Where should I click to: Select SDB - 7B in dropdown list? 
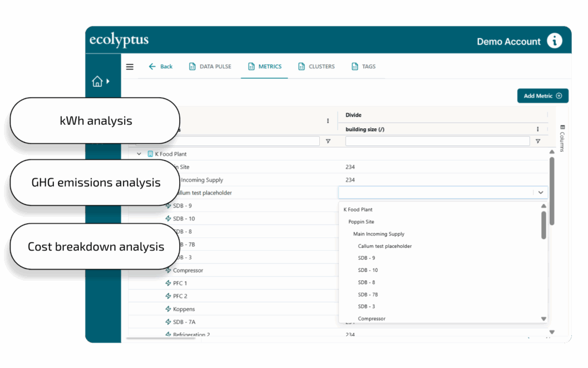click(367, 294)
